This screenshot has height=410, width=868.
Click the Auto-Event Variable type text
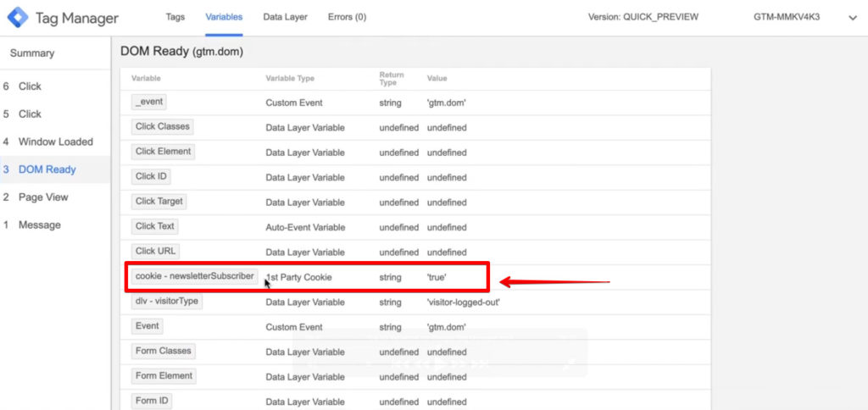pyautogui.click(x=305, y=227)
